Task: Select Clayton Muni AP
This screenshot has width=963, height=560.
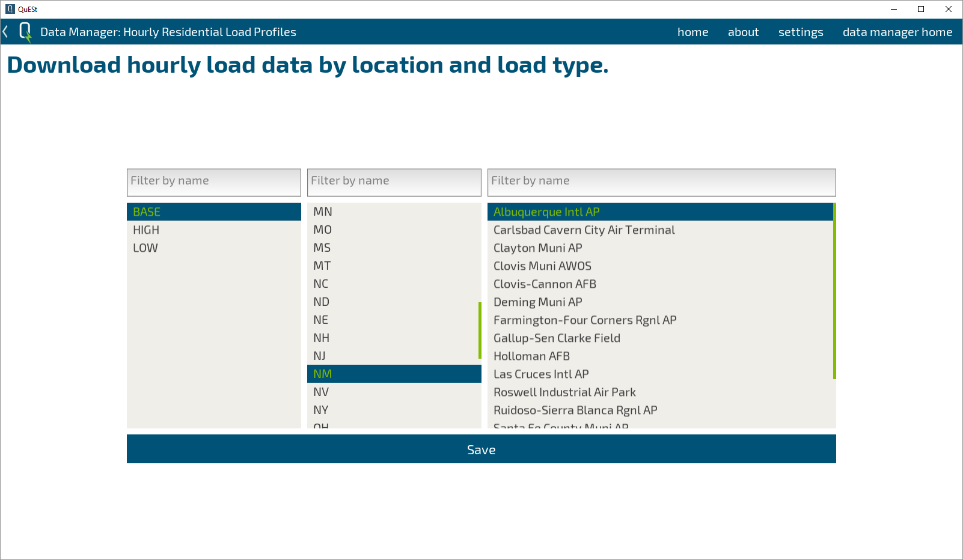Action: point(660,248)
